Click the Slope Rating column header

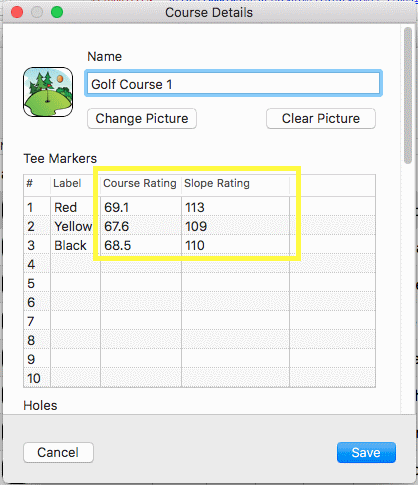point(236,183)
